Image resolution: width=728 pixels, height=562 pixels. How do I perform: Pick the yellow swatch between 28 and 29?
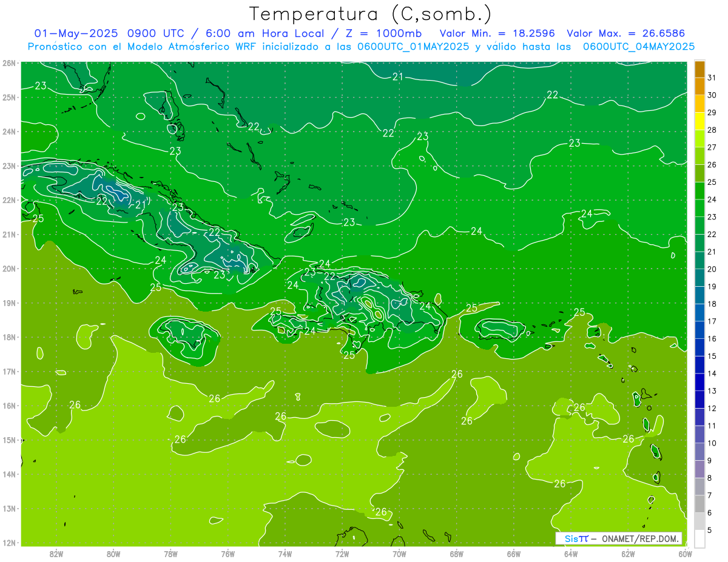(699, 121)
